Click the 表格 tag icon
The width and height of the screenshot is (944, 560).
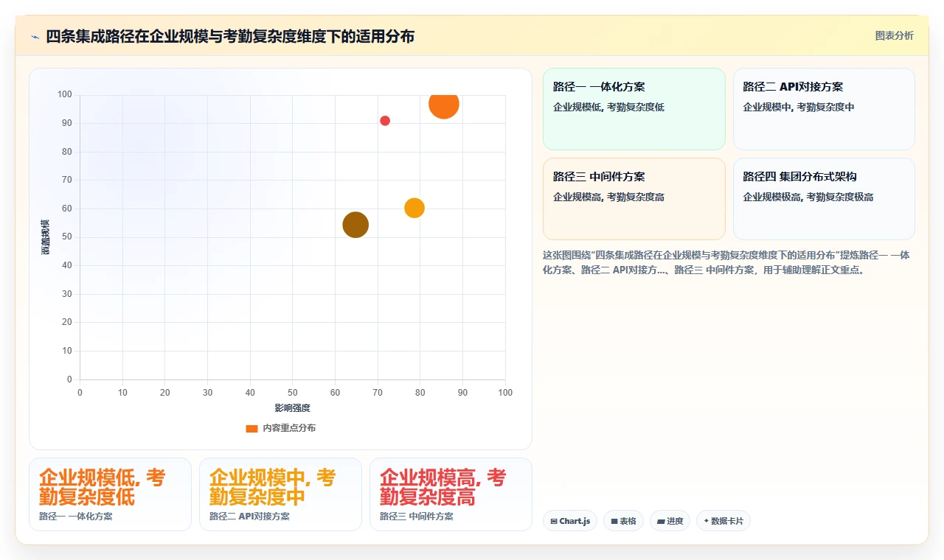pos(614,521)
